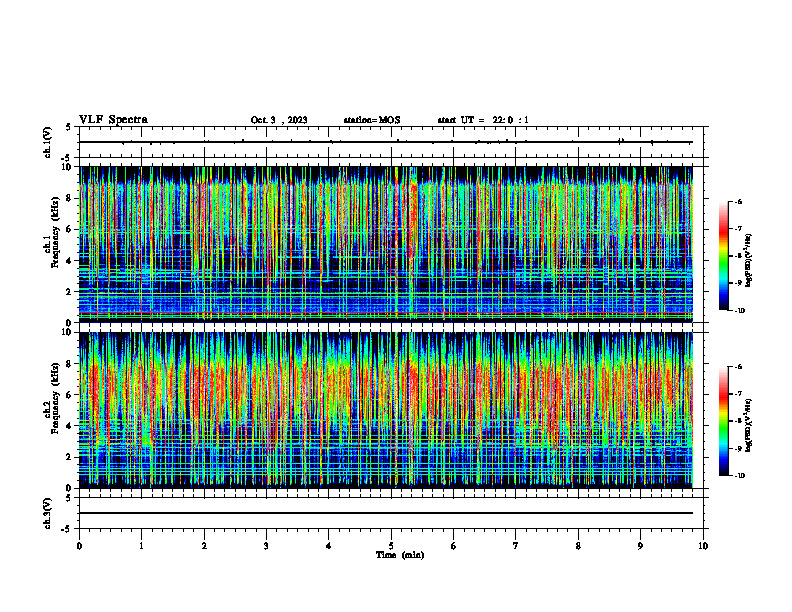Viewport: 792px width, 612px height.
Task: Click the "-10" label on ch.2 color bar
Action: [740, 476]
